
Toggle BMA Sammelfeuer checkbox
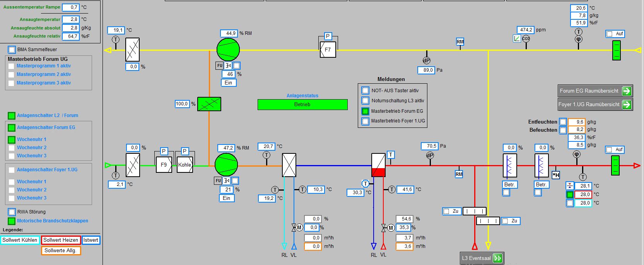[x=12, y=50]
